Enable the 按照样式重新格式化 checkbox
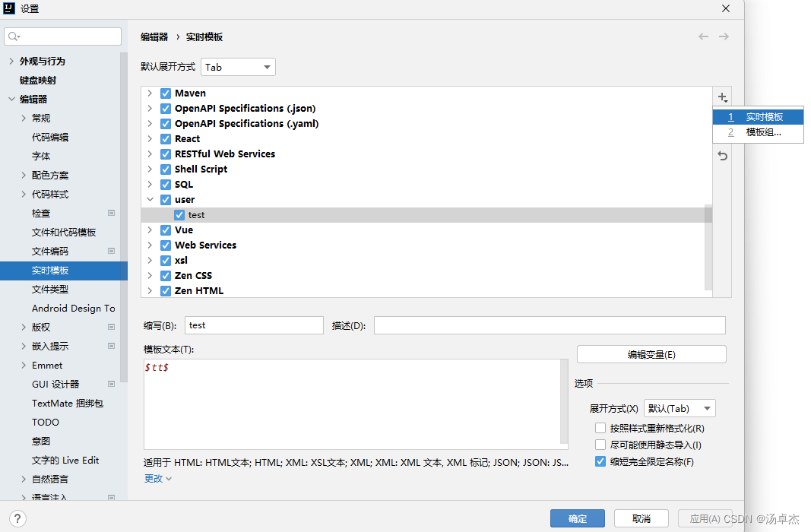The width and height of the screenshot is (811, 532). coord(600,428)
